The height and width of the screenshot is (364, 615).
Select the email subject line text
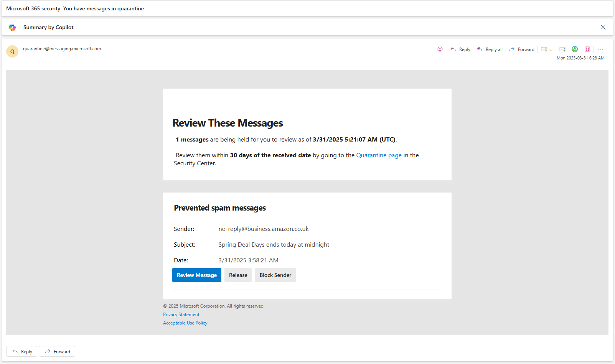(x=75, y=8)
